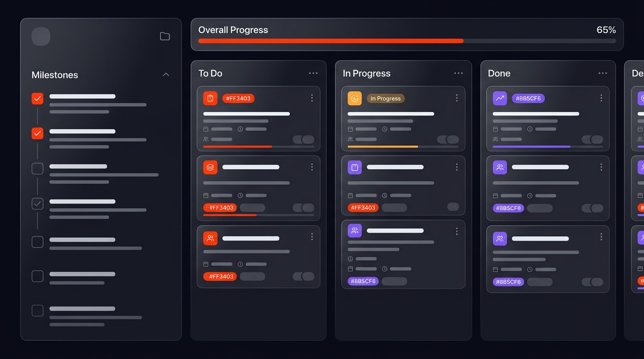
Task: Click the purple people icon in the In Progress column
Action: pos(355,230)
